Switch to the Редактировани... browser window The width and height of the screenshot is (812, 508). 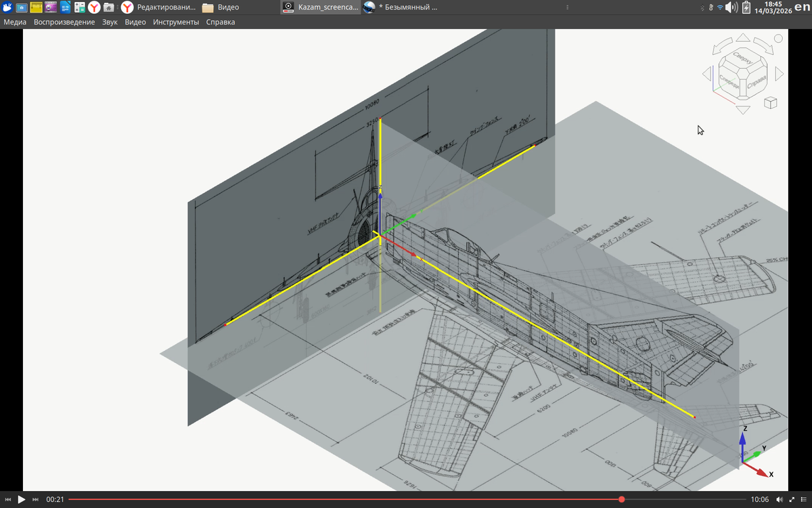coord(160,7)
